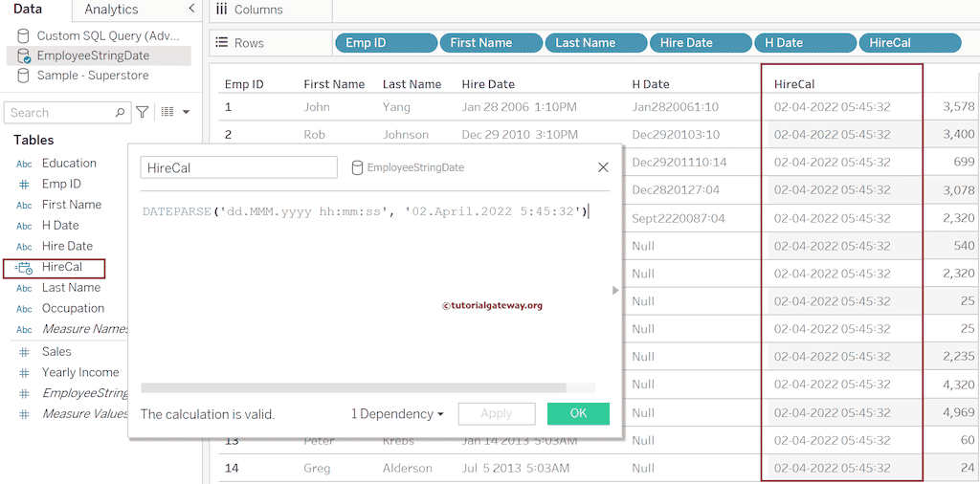Click the Abc icon beside Occupation
980x484 pixels.
coord(24,309)
